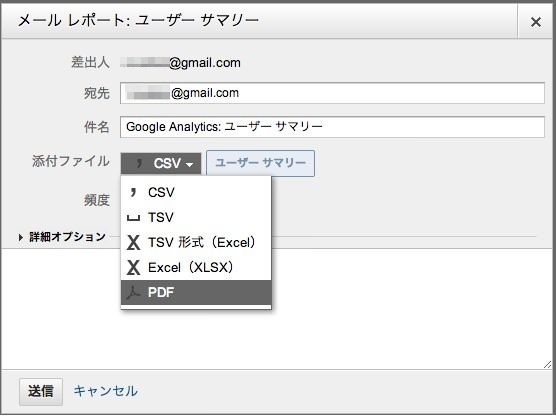Focus the 宛先 email address field
Screen dimensions: 556x417
(x=332, y=93)
